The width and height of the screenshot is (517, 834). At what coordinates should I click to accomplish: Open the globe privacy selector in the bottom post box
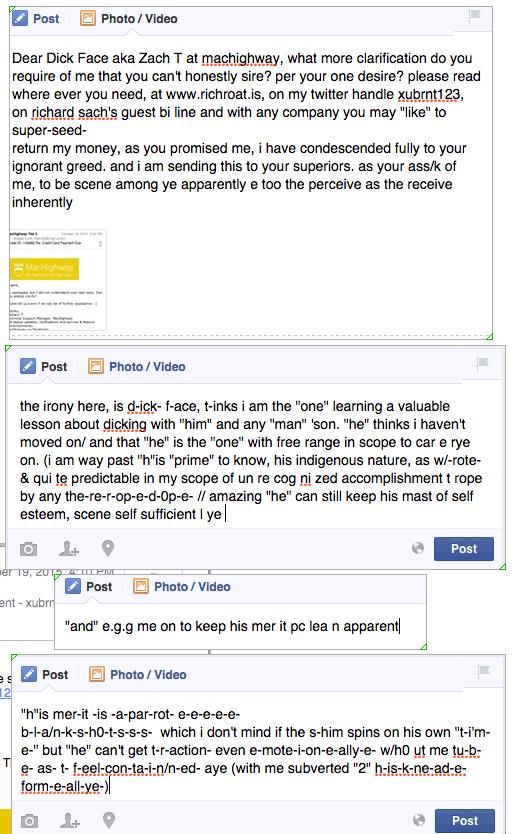419,821
